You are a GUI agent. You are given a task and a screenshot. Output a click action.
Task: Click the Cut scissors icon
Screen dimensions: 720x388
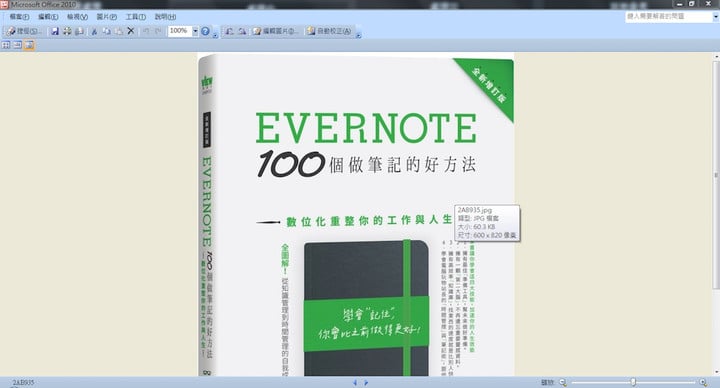pos(94,31)
